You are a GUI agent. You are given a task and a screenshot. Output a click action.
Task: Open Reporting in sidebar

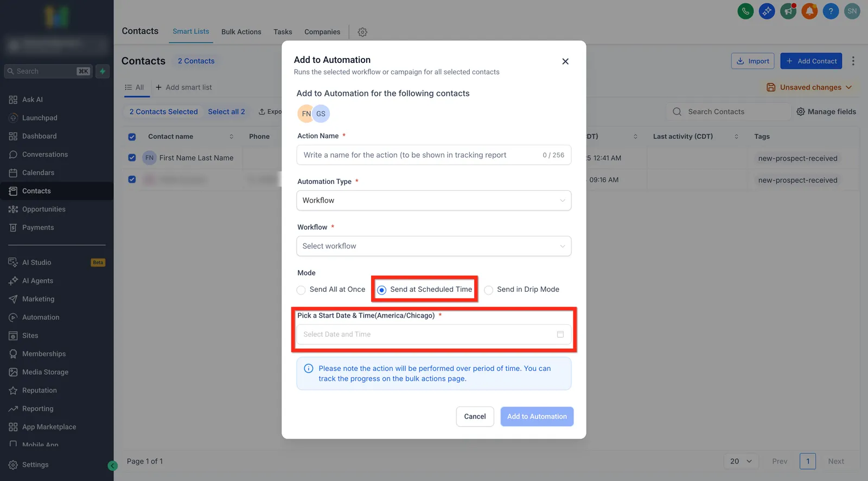(37, 408)
